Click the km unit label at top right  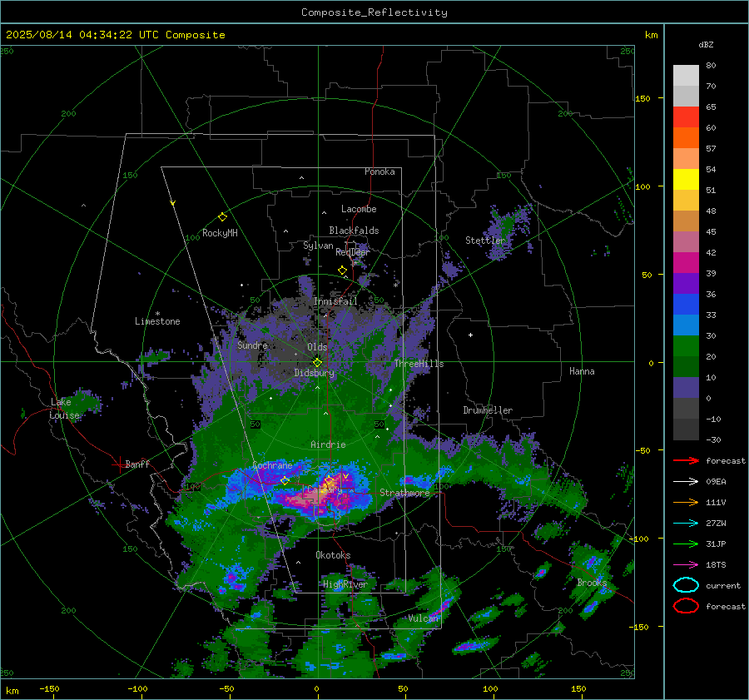click(651, 35)
